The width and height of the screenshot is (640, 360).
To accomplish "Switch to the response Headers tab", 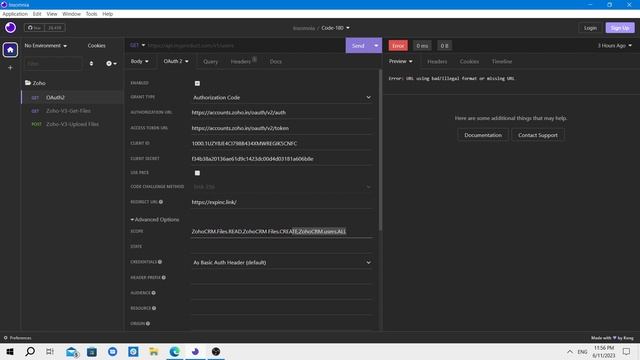I will 437,62.
